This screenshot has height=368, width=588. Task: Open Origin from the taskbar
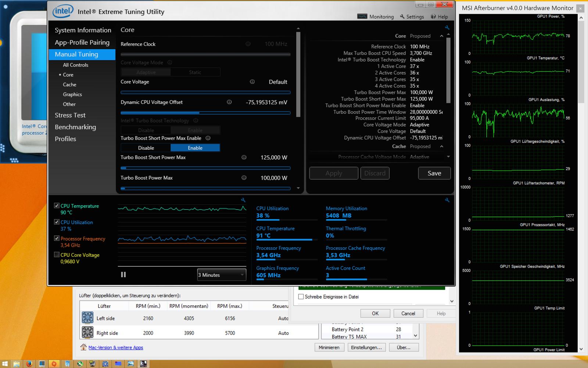click(x=54, y=364)
